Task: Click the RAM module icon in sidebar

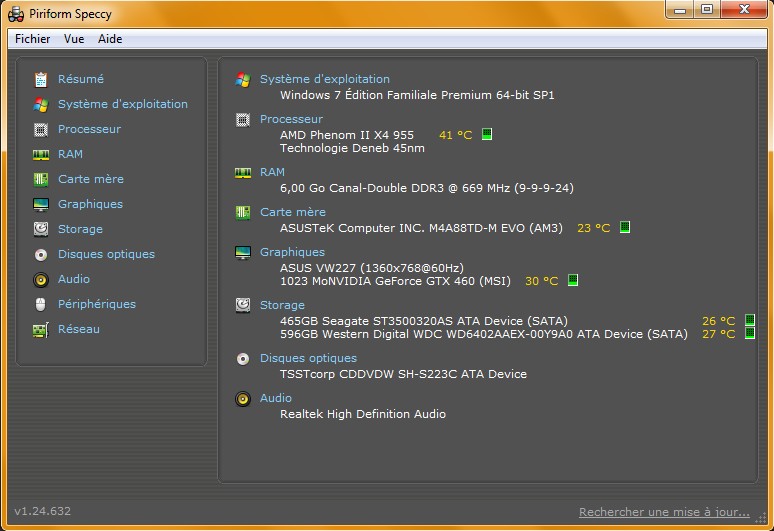Action: pyautogui.click(x=41, y=154)
